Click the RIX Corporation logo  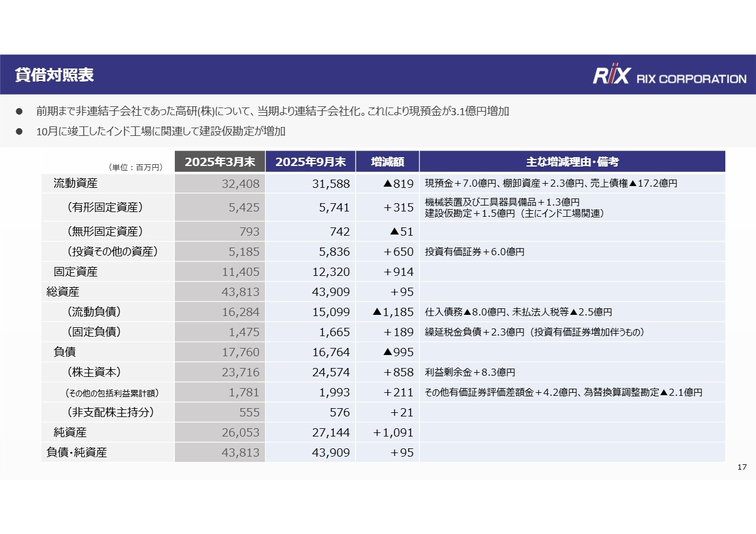tap(669, 75)
